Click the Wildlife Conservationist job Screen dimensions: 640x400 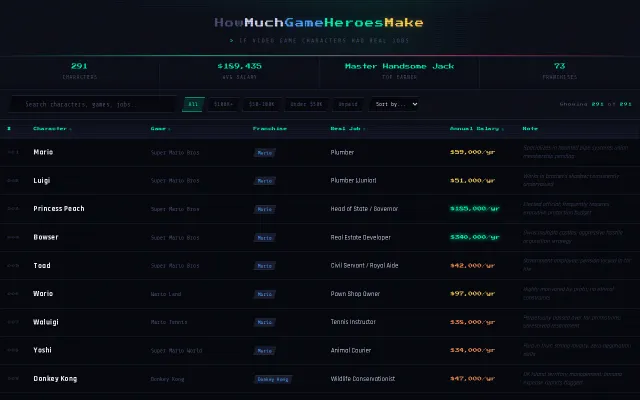(362, 379)
